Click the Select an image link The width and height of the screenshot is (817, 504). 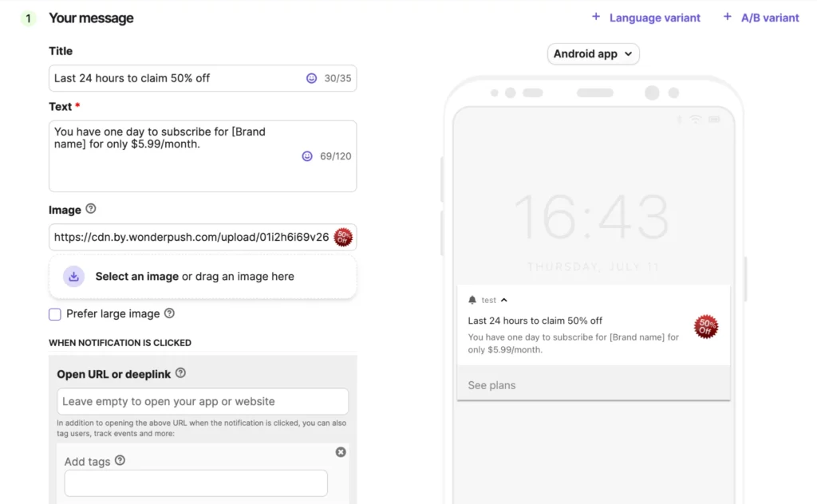[x=136, y=277]
